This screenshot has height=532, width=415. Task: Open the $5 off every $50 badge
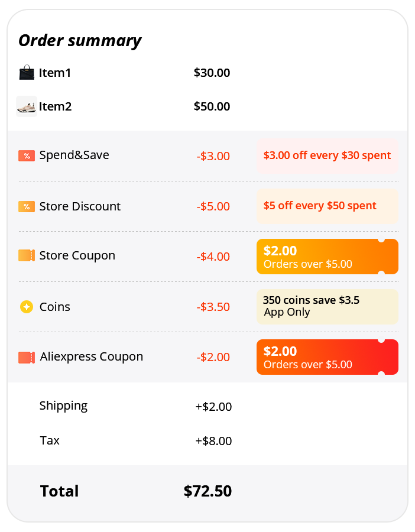point(327,206)
